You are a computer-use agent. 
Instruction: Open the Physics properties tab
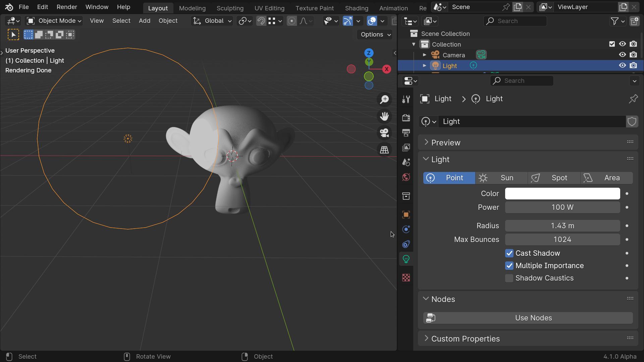click(406, 229)
